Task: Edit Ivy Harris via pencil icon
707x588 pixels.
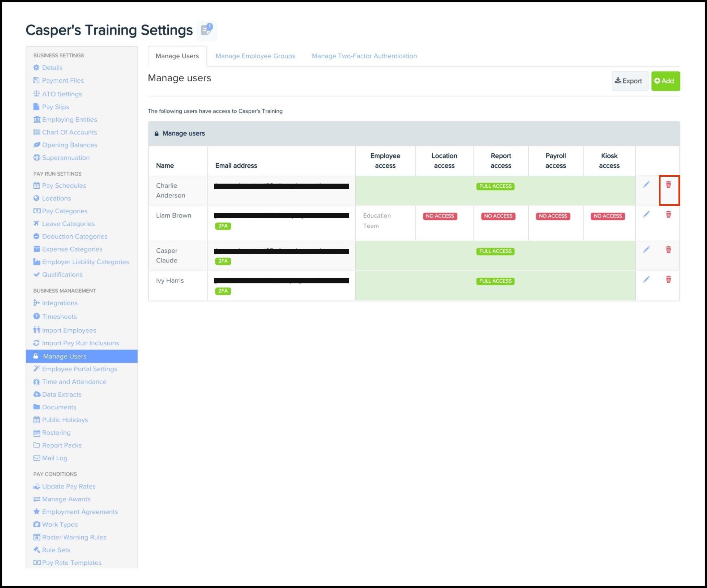Action: click(646, 280)
